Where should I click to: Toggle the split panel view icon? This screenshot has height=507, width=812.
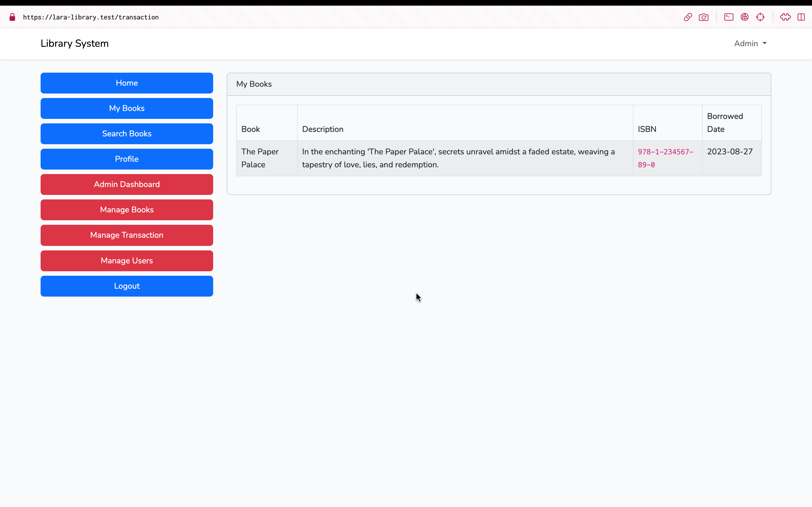click(802, 17)
